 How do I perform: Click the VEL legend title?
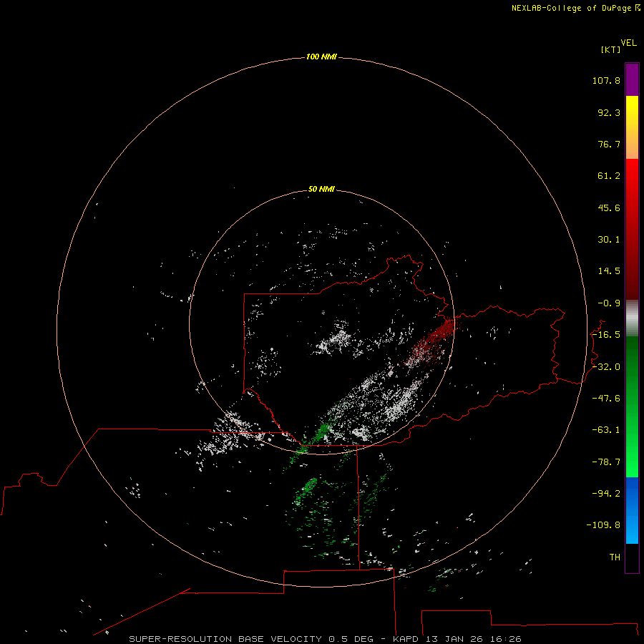[x=628, y=43]
